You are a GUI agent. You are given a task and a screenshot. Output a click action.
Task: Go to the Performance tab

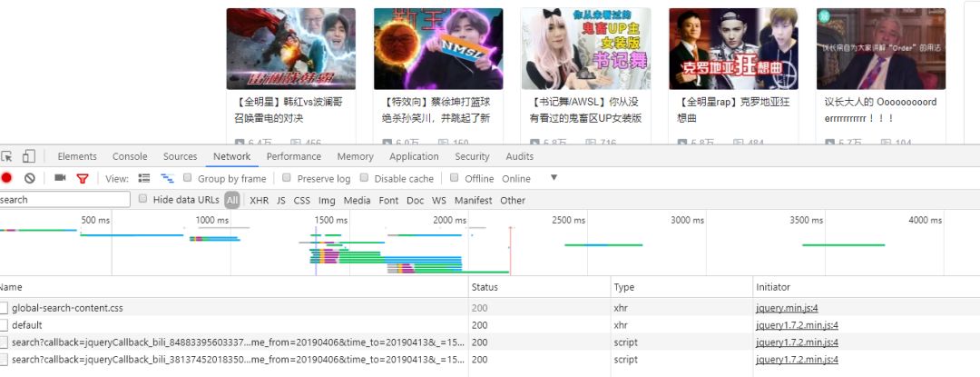pyautogui.click(x=294, y=156)
